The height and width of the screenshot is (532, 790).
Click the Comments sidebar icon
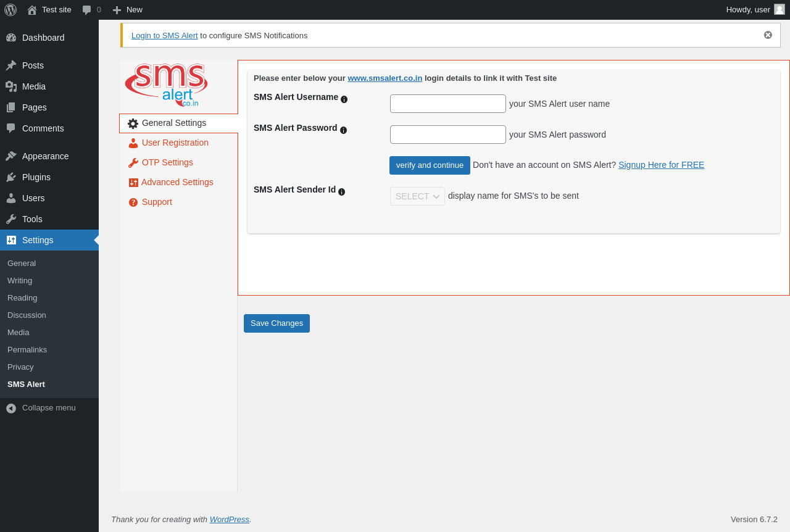coord(11,128)
